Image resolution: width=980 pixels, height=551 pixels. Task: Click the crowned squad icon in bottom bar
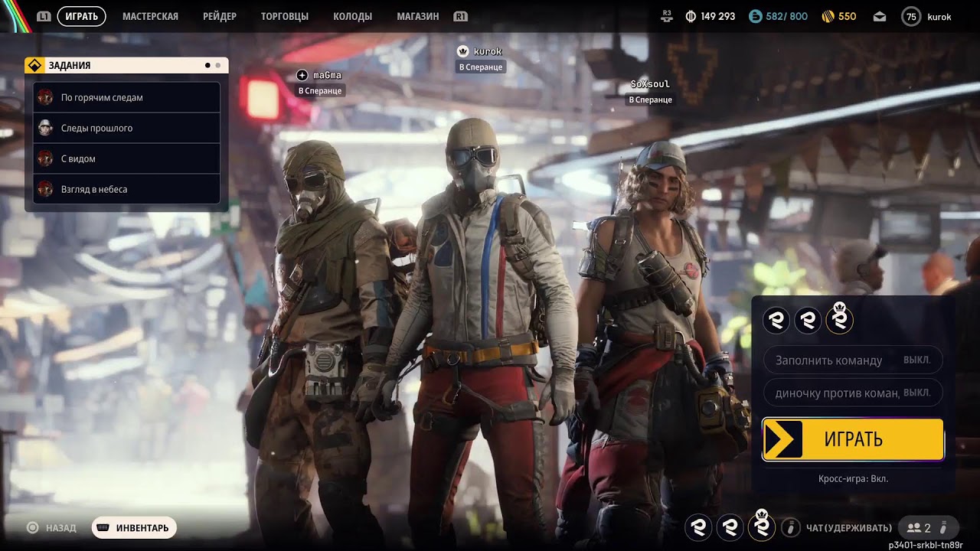pos(761,525)
